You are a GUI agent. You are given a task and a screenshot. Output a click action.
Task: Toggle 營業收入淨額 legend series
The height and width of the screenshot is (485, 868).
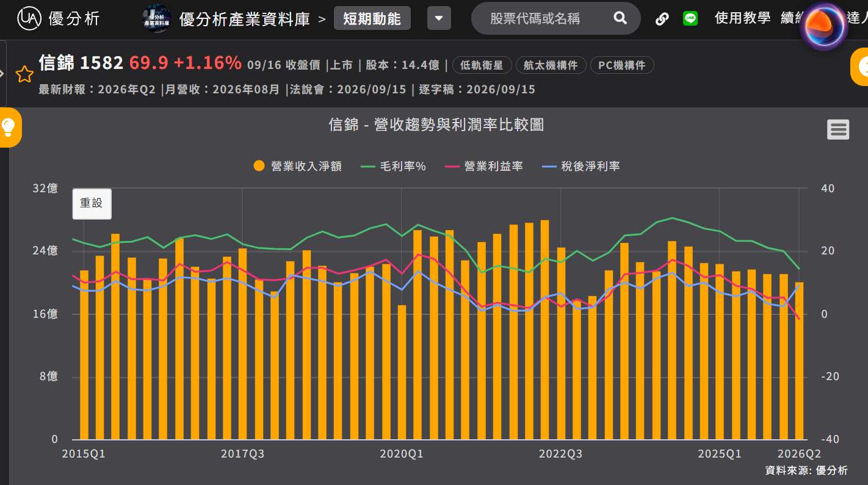(297, 166)
